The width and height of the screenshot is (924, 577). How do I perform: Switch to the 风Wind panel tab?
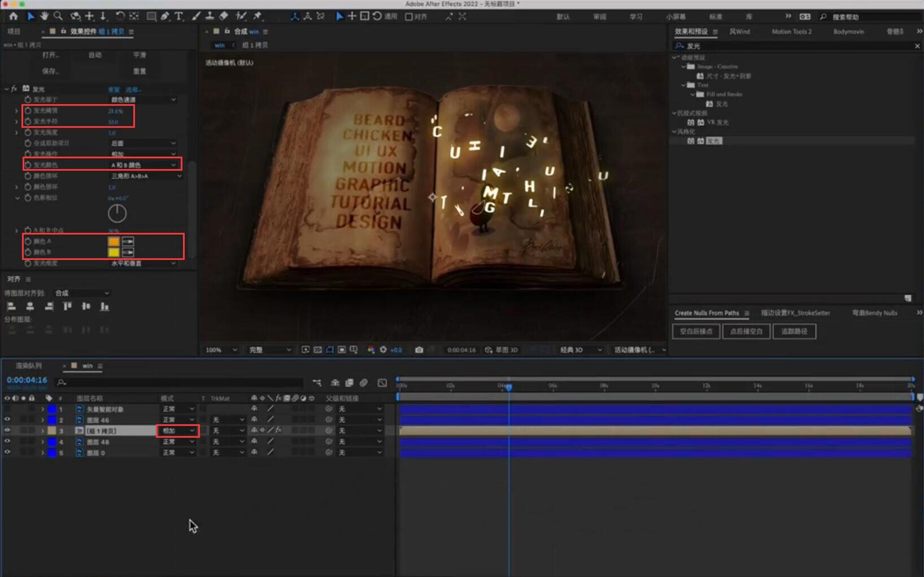(739, 32)
